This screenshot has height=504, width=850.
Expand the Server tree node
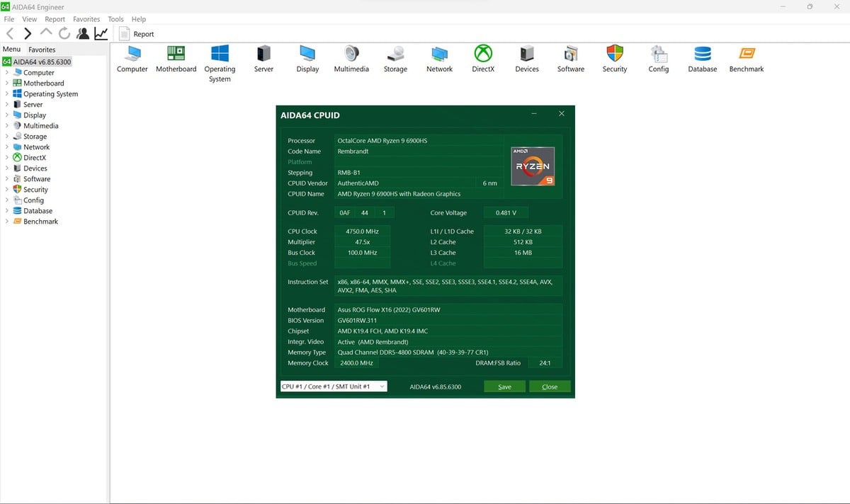point(7,104)
